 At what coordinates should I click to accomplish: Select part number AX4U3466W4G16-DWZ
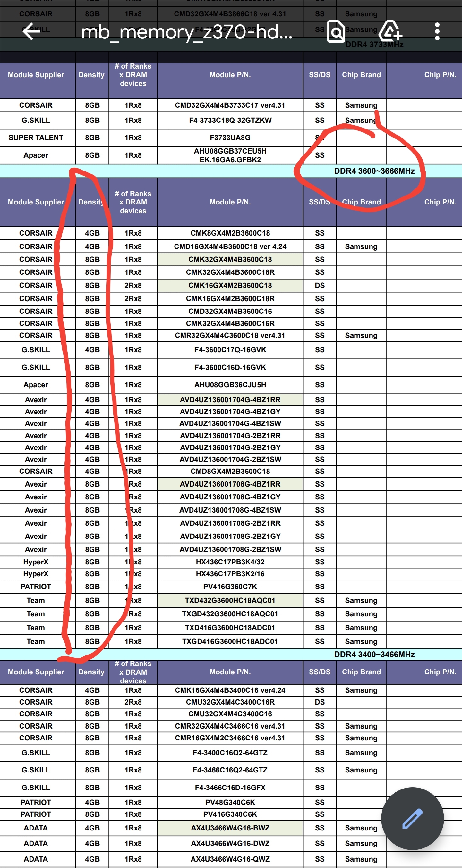tap(230, 843)
